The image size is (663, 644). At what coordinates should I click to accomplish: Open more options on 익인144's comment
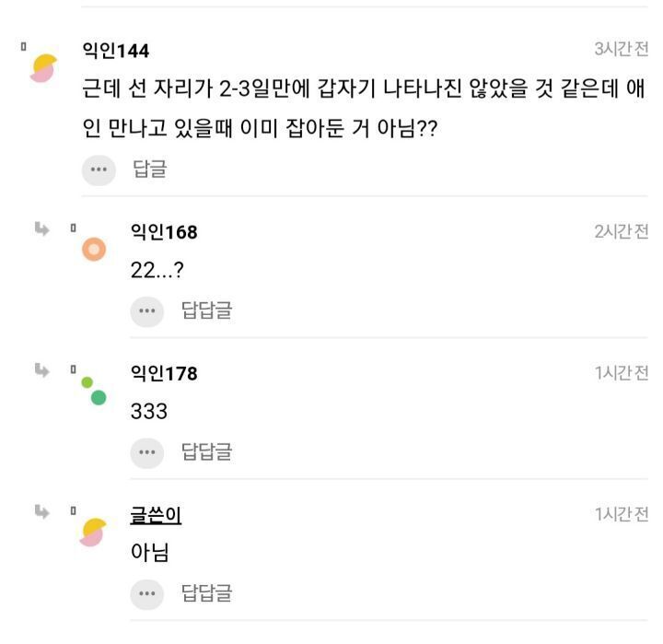99,170
